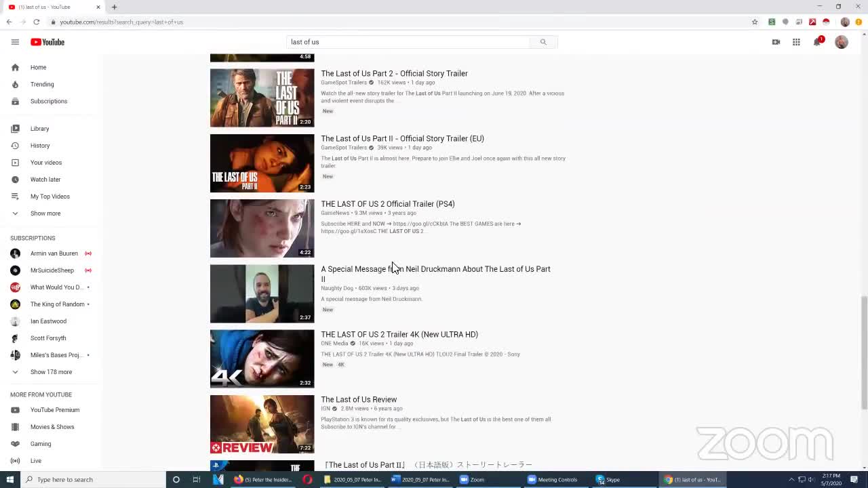Open the YouTube account avatar menu

click(x=842, y=42)
